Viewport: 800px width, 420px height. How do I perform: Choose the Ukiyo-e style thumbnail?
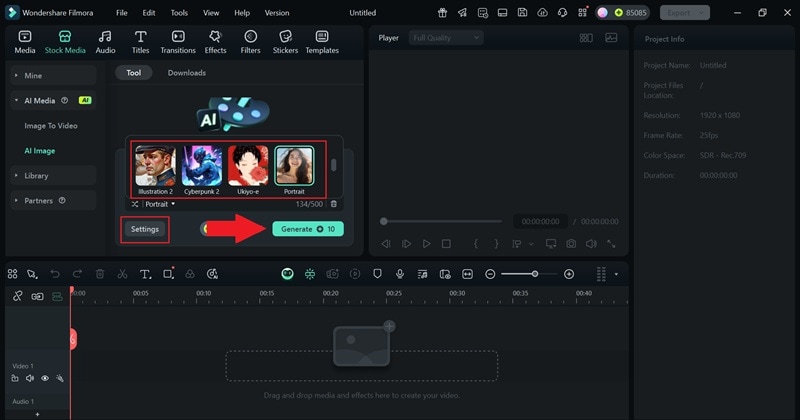coord(248,166)
